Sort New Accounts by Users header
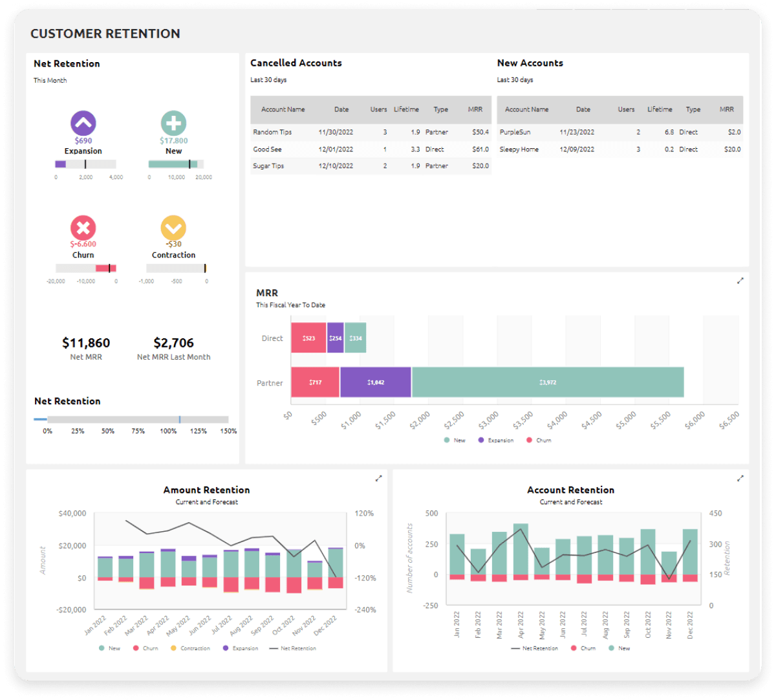 tap(626, 109)
